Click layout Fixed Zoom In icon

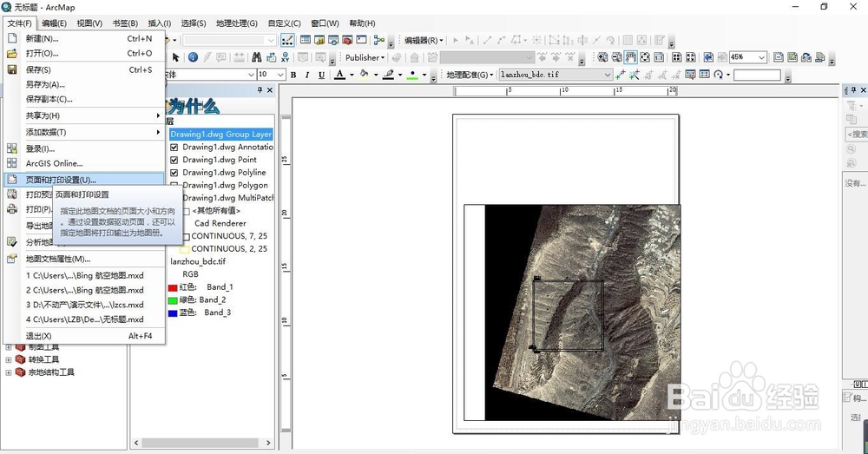676,57
